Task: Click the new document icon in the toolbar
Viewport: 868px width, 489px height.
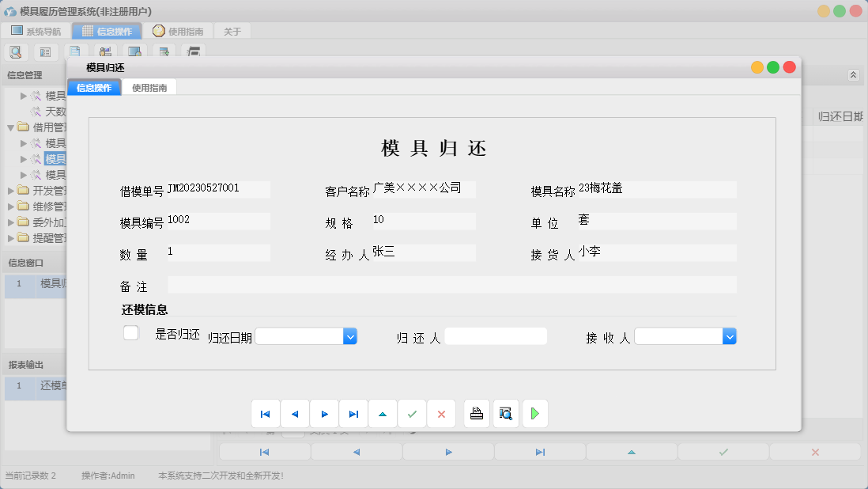Action: [74, 51]
